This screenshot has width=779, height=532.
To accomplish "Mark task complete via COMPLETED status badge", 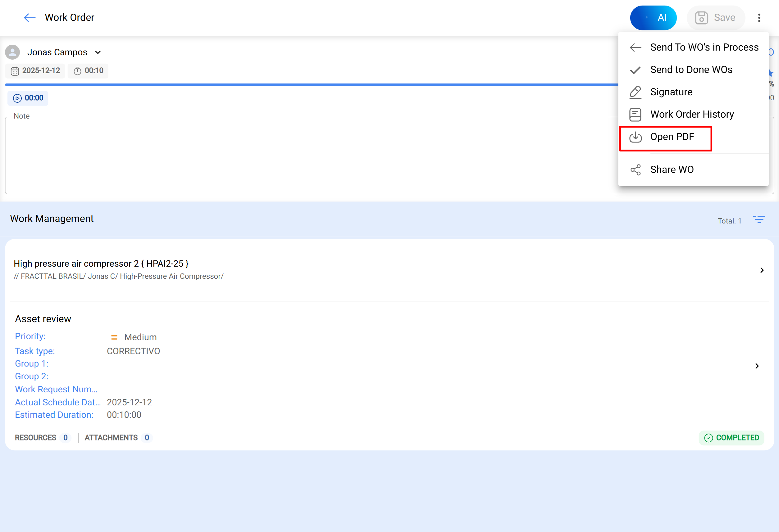I will [x=731, y=438].
